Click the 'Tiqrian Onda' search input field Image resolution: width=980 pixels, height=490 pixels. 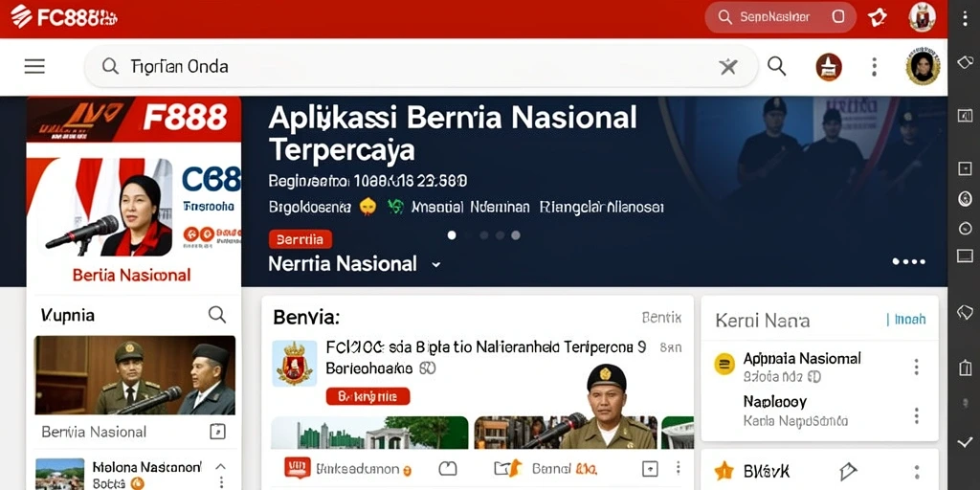pyautogui.click(x=421, y=66)
